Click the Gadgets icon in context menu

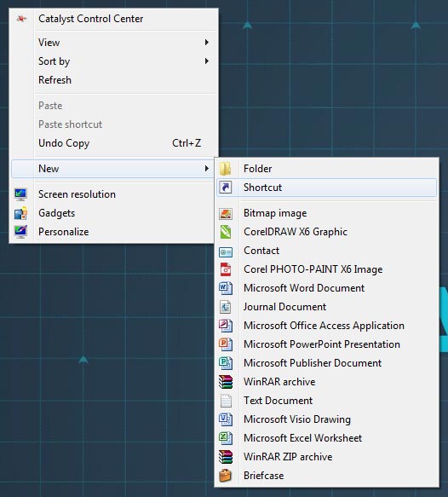(21, 213)
